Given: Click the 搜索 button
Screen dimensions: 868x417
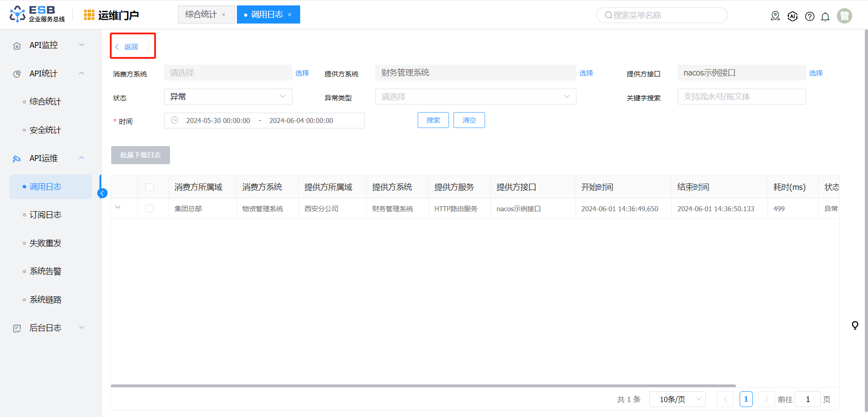Looking at the screenshot, I should point(433,120).
